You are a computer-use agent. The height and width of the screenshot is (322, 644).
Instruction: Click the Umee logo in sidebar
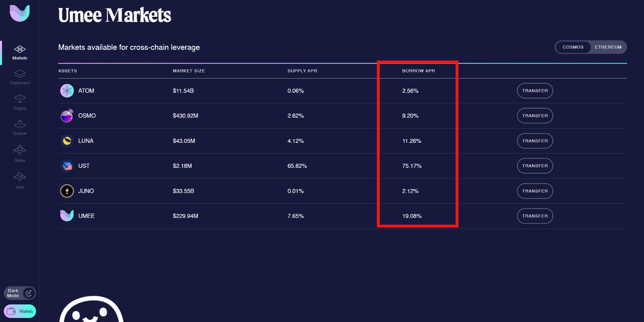pos(20,13)
